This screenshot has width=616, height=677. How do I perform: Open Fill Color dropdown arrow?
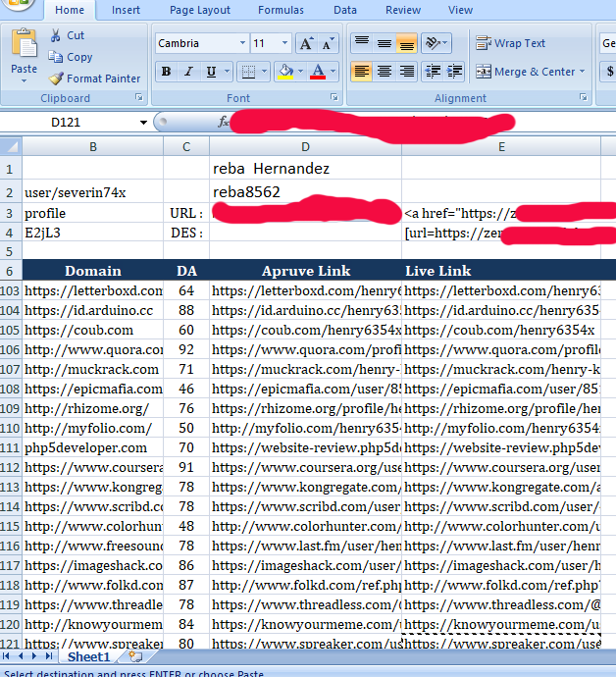click(301, 72)
